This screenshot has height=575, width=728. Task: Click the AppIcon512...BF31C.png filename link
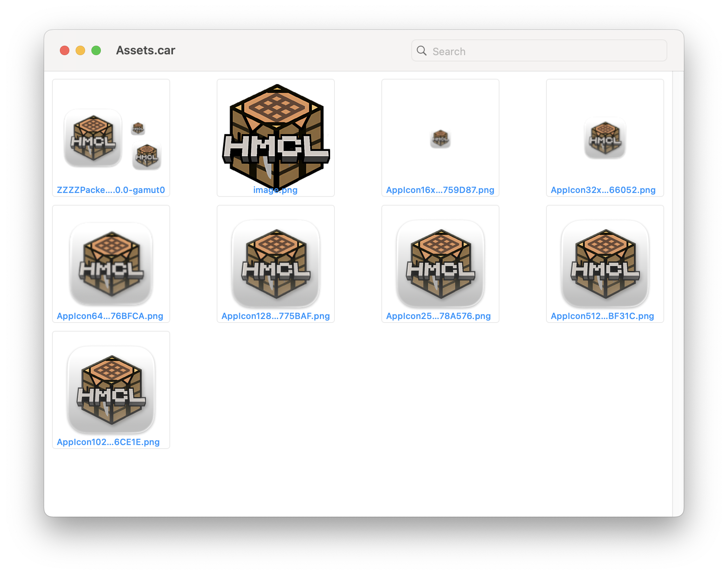click(602, 316)
